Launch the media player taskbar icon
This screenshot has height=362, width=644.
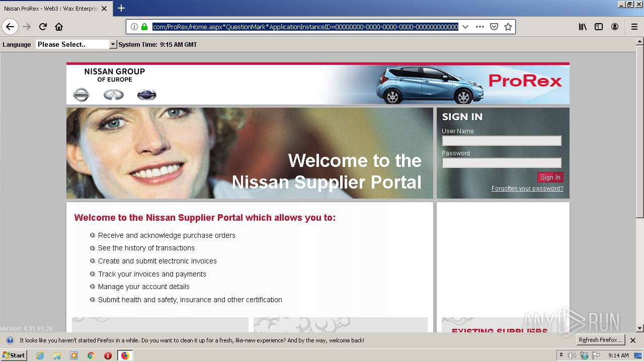pos(74,355)
